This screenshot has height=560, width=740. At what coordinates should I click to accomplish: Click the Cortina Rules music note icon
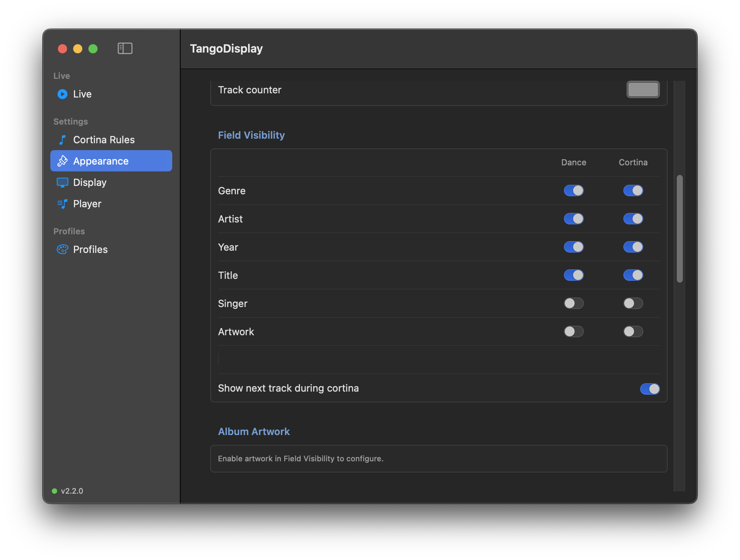tap(62, 140)
